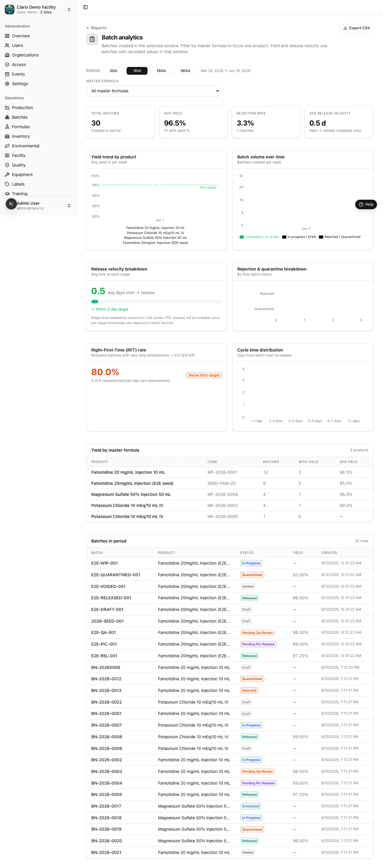383x868 pixels.
Task: Click batch E2E-PIC-001
Action: pos(104,644)
